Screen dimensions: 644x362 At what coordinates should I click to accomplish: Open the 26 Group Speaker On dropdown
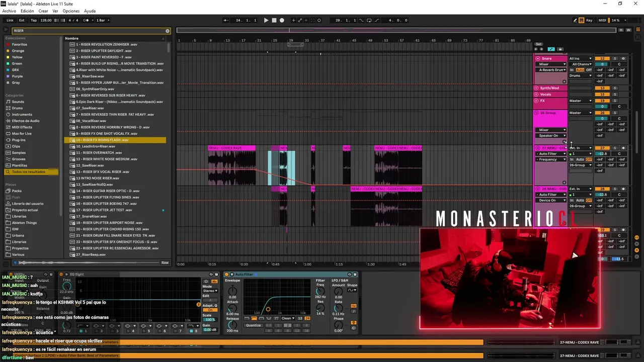click(x=551, y=136)
